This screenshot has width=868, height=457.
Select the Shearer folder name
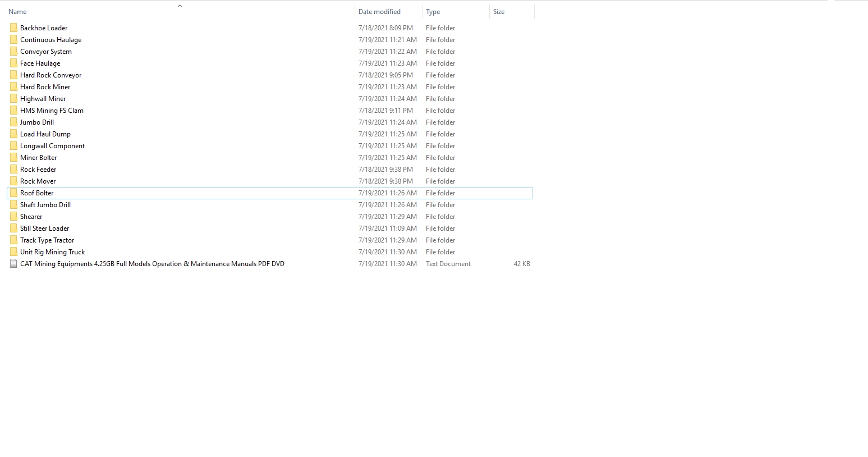31,216
